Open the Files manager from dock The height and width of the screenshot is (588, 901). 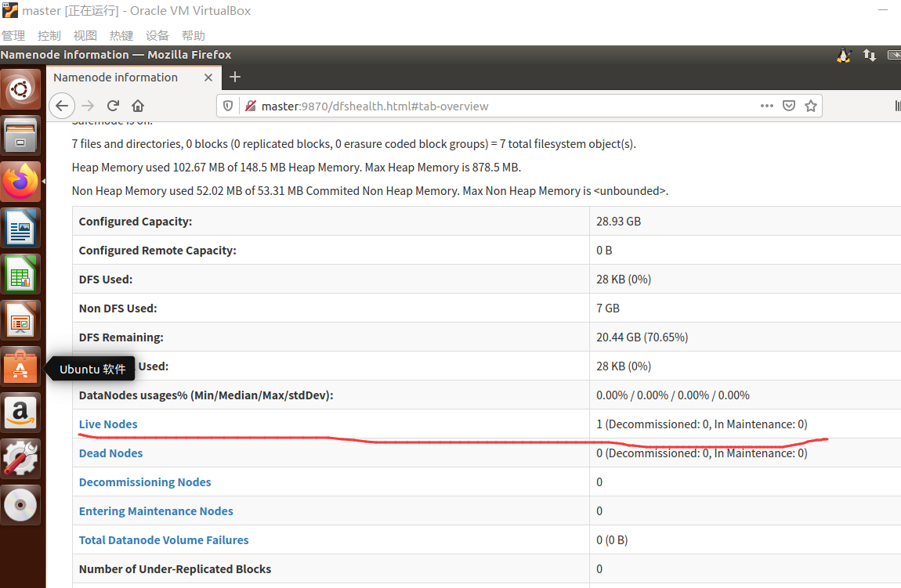20,135
